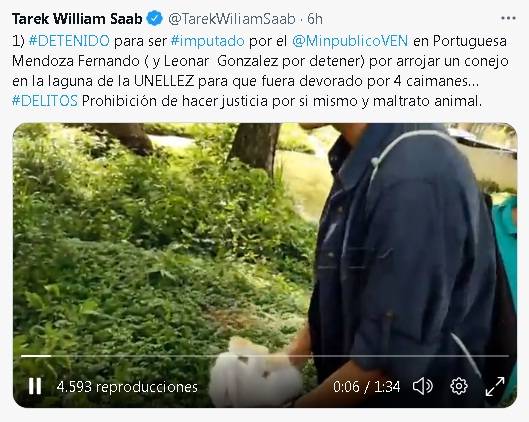Open the @TarekWiliamSaab handle
This screenshot has height=422, width=529.
tap(232, 19)
